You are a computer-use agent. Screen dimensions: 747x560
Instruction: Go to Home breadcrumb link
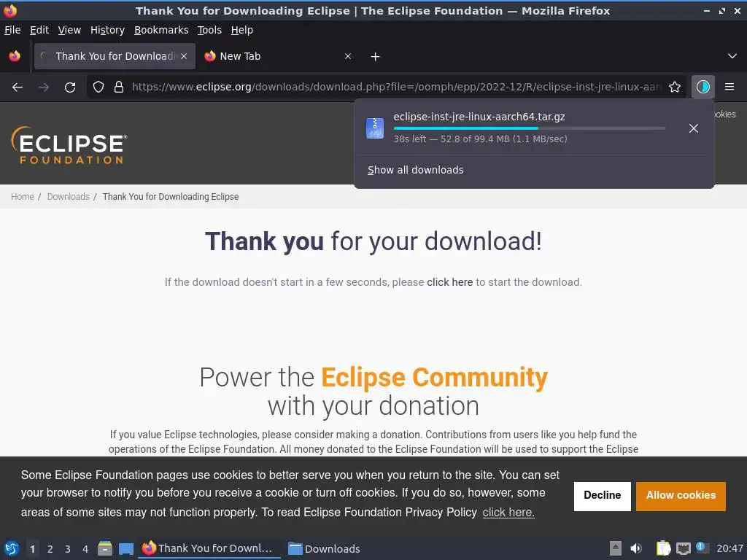[x=23, y=197]
